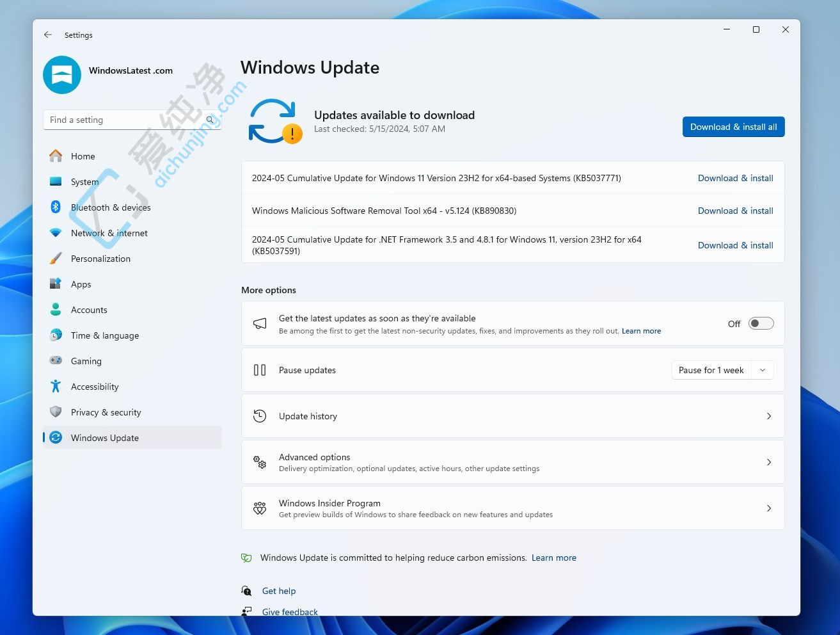Click Learn more about latest updates
This screenshot has width=840, height=635.
coord(641,331)
